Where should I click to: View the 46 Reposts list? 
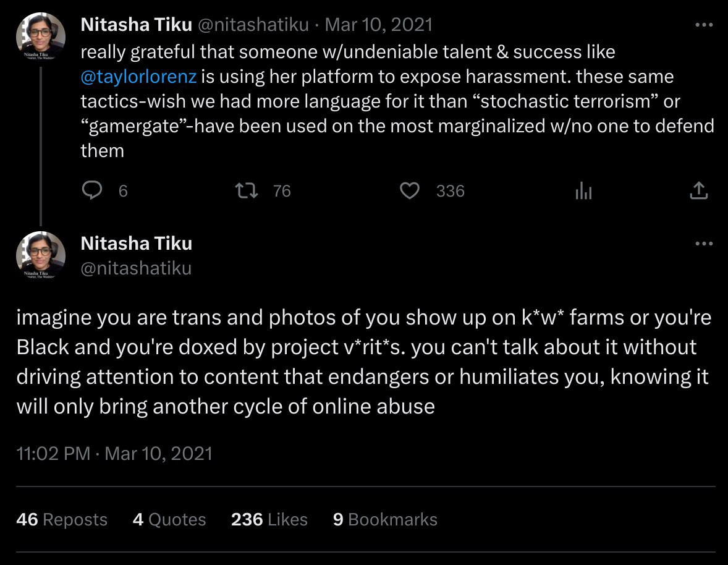pyautogui.click(x=62, y=520)
